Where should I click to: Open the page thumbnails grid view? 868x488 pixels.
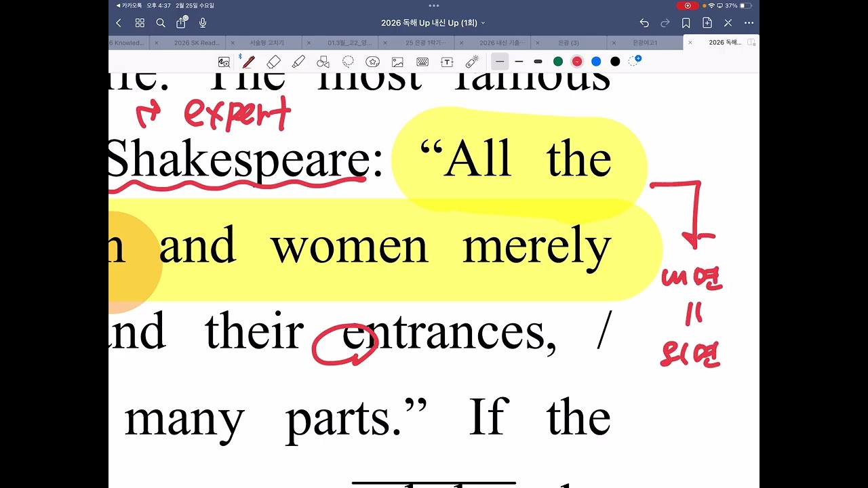140,23
